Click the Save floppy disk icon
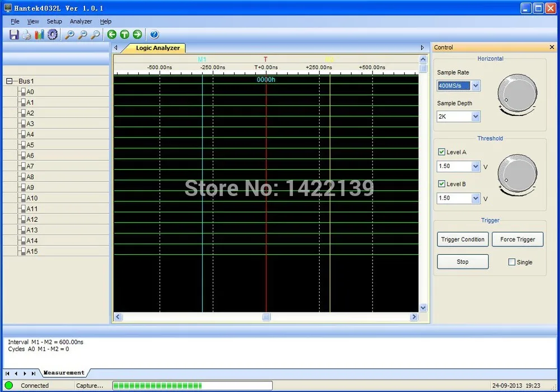 coord(14,35)
